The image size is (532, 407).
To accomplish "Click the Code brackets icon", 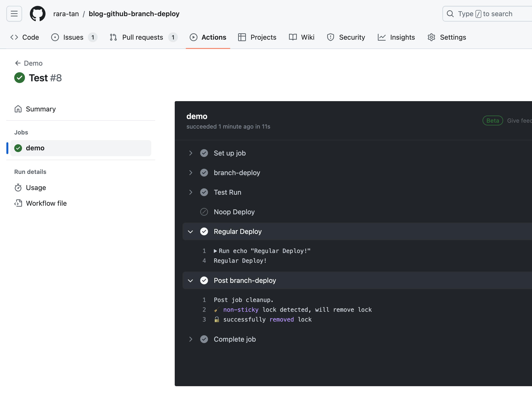I will pos(14,37).
